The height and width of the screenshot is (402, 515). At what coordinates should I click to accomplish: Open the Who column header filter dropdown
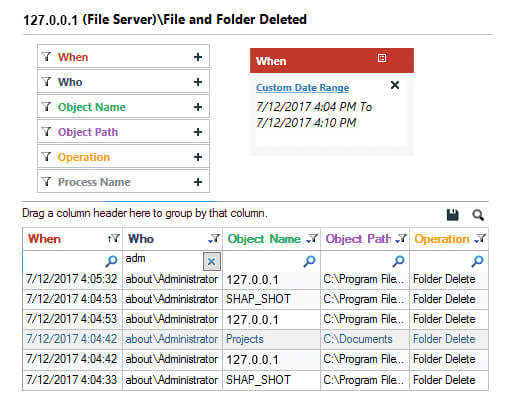(214, 239)
